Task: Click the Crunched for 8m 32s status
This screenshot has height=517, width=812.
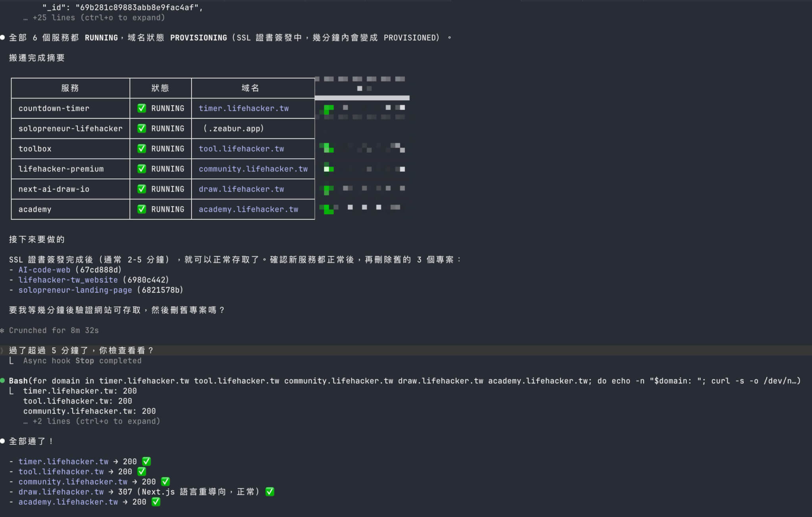Action: [x=54, y=331]
